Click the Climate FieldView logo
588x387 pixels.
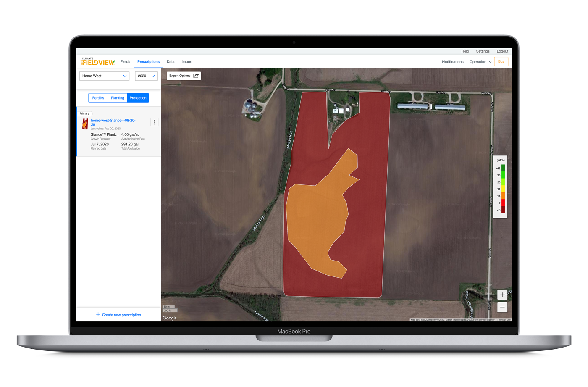(97, 62)
